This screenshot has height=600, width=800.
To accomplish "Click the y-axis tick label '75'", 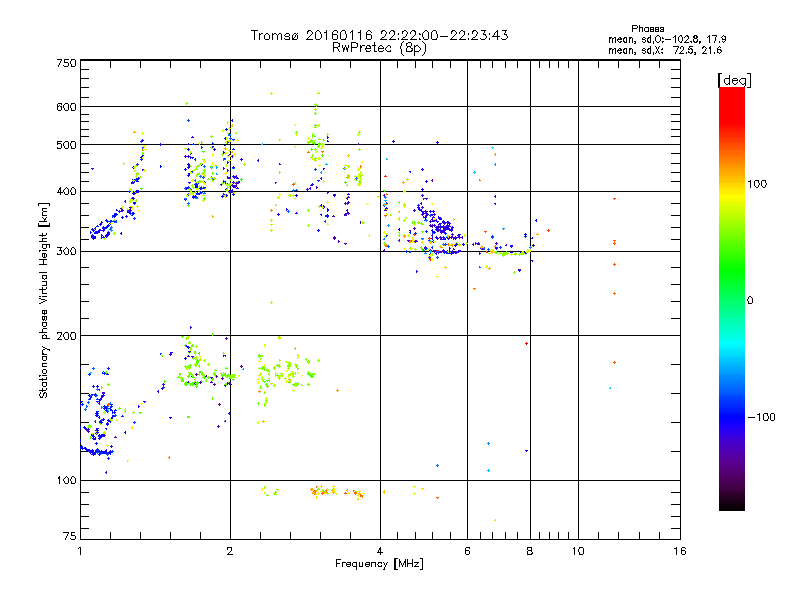I will click(x=70, y=536).
